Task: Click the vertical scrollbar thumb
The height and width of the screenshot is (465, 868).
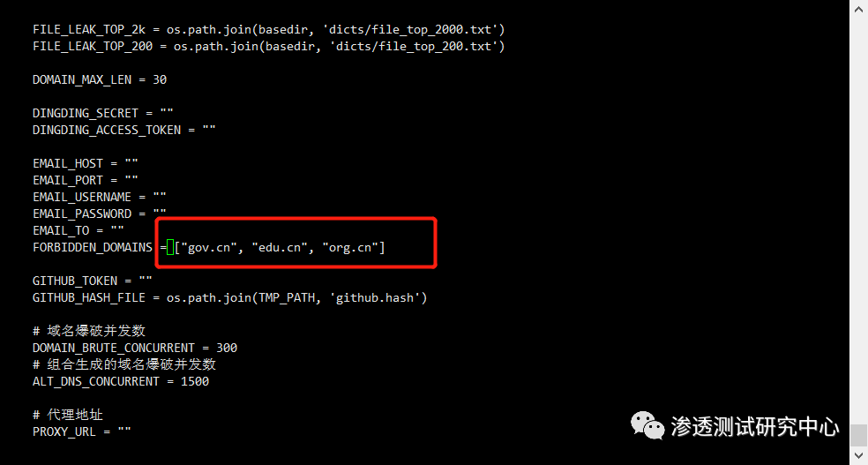Action: coord(858,435)
